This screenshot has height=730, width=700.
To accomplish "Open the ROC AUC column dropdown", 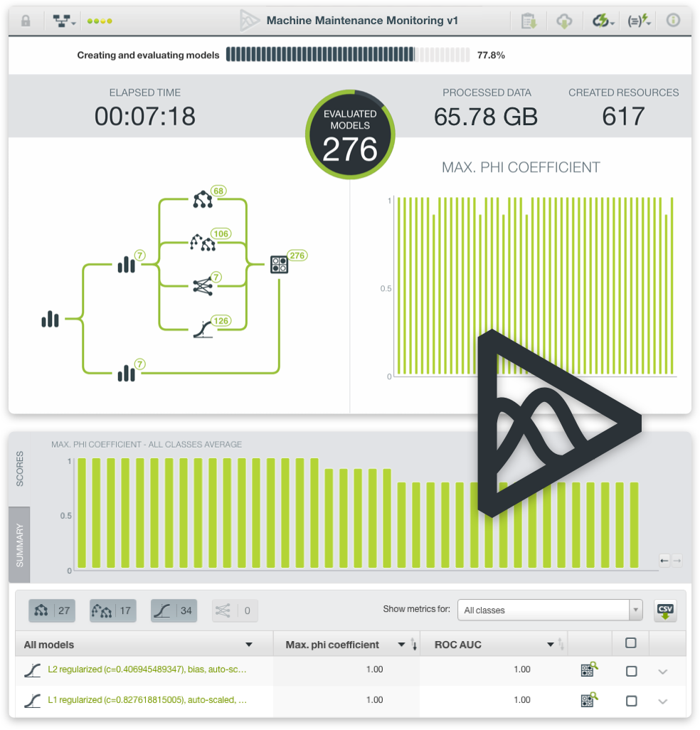I will click(551, 645).
